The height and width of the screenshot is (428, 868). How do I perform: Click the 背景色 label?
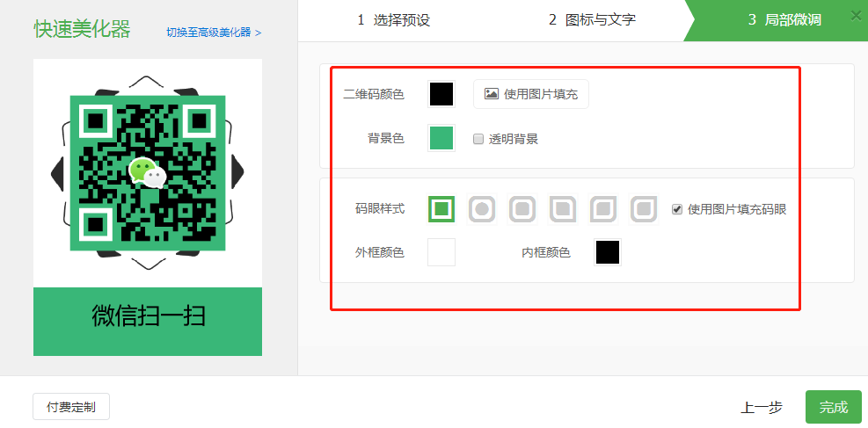[x=386, y=139]
